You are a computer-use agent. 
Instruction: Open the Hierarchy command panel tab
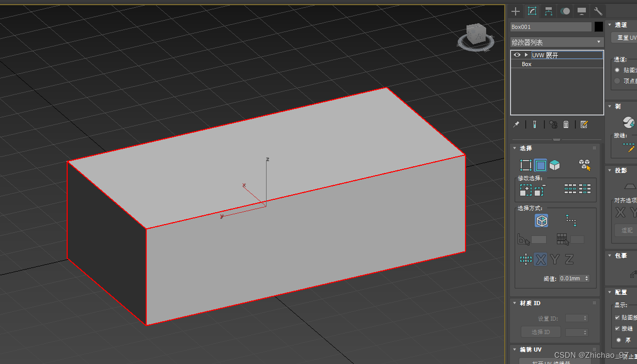click(x=549, y=11)
